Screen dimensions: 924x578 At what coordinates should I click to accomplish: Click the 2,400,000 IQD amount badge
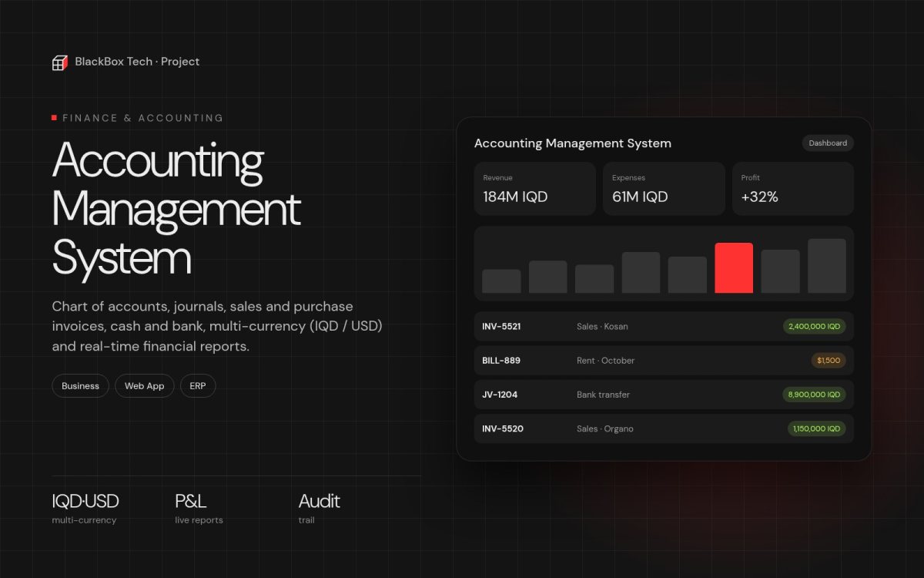(815, 327)
